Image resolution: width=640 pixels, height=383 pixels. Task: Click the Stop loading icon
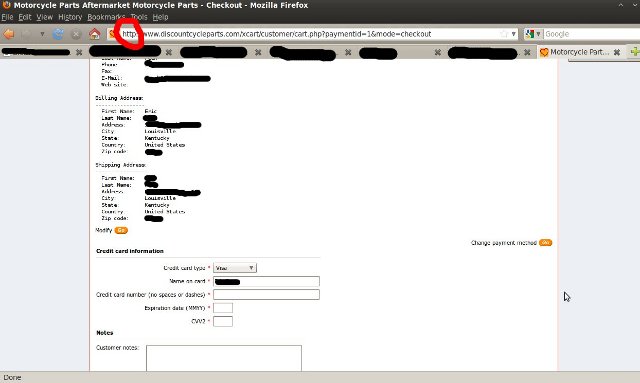coord(76,34)
